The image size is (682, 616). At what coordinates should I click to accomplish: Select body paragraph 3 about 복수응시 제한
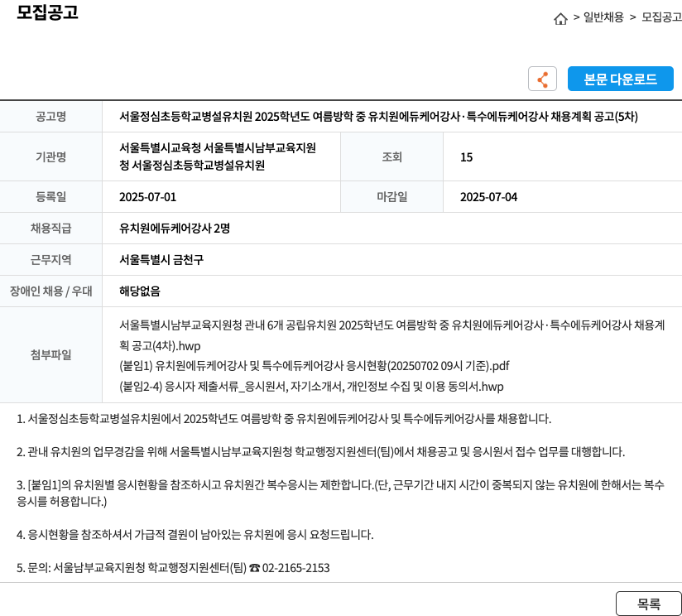pyautogui.click(x=340, y=493)
